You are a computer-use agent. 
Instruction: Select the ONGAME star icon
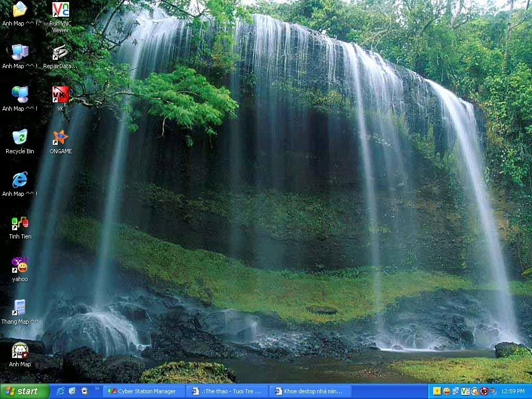tap(60, 138)
